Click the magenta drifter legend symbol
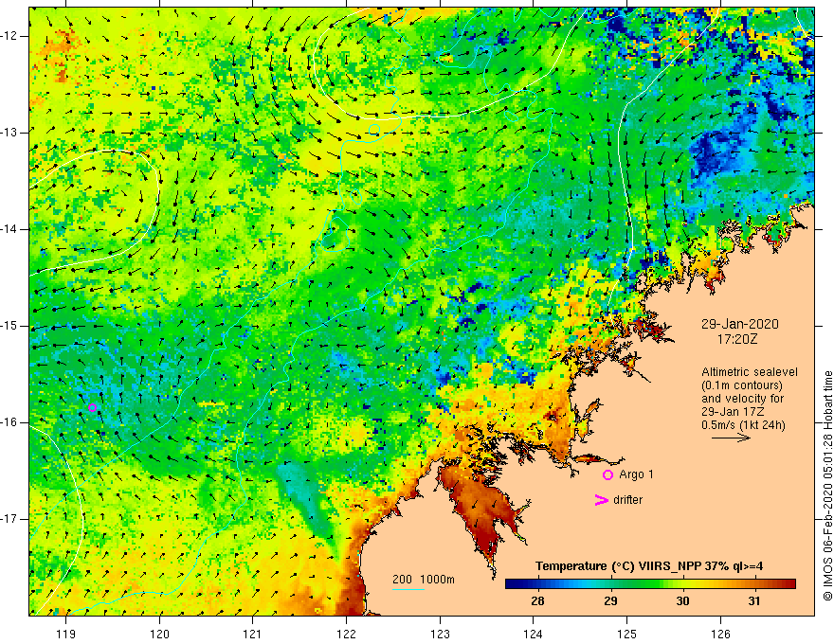834x644 pixels. coord(601,500)
